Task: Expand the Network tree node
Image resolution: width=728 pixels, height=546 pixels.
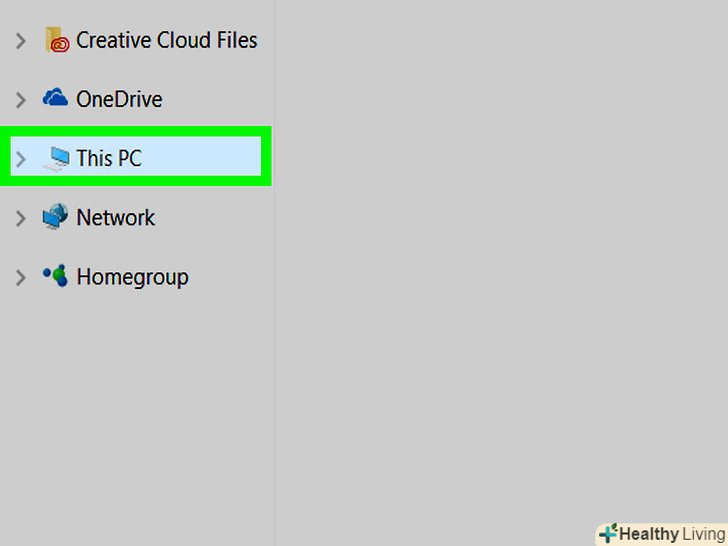Action: 20,218
